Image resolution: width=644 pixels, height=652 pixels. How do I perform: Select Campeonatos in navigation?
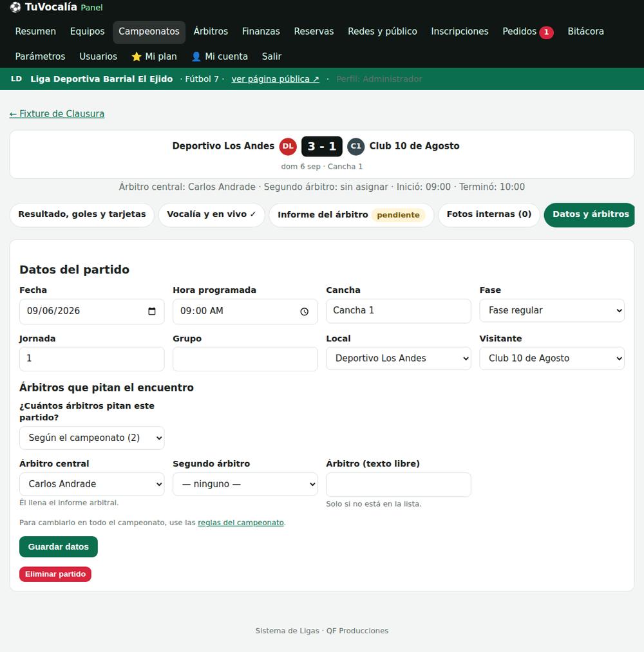coord(149,32)
